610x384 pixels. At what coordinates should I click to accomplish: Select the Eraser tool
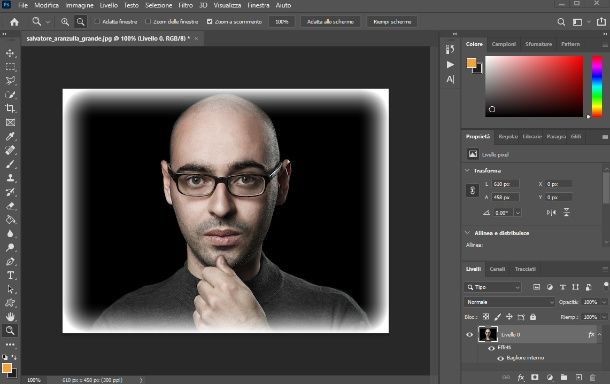pyautogui.click(x=10, y=206)
